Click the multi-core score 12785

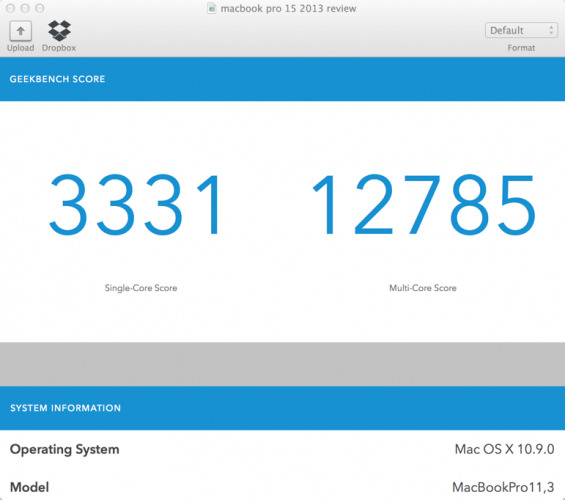point(424,204)
